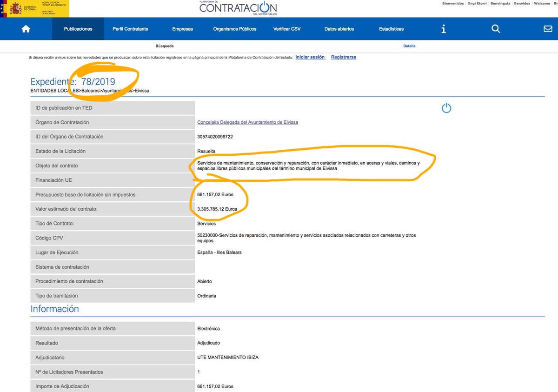Click Nº de Licitadores Presentados label
The image size is (558, 392).
point(69,372)
